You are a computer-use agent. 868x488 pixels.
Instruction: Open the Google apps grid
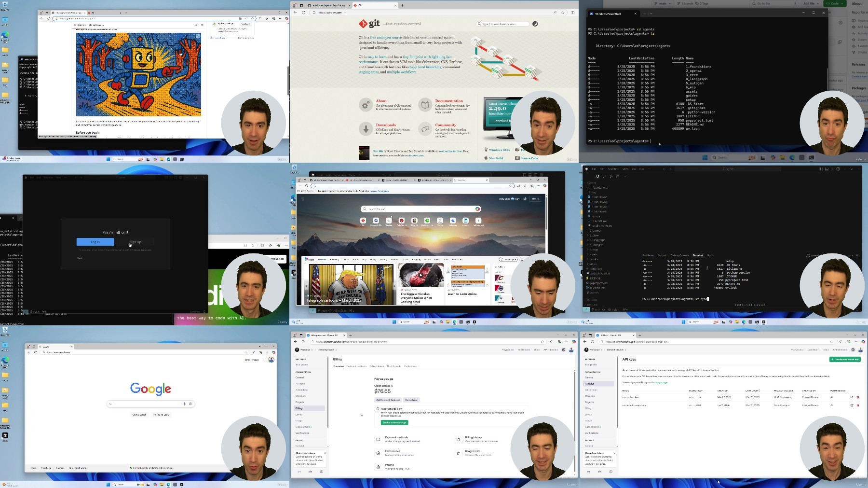[x=264, y=360]
